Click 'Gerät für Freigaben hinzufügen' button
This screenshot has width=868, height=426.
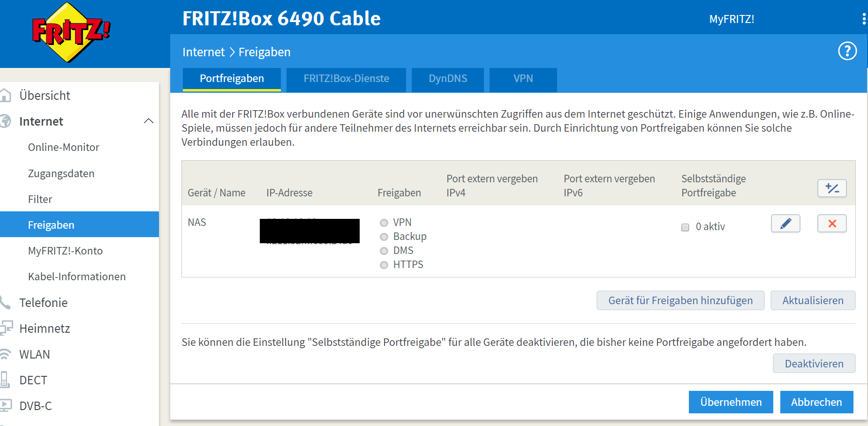click(x=680, y=300)
